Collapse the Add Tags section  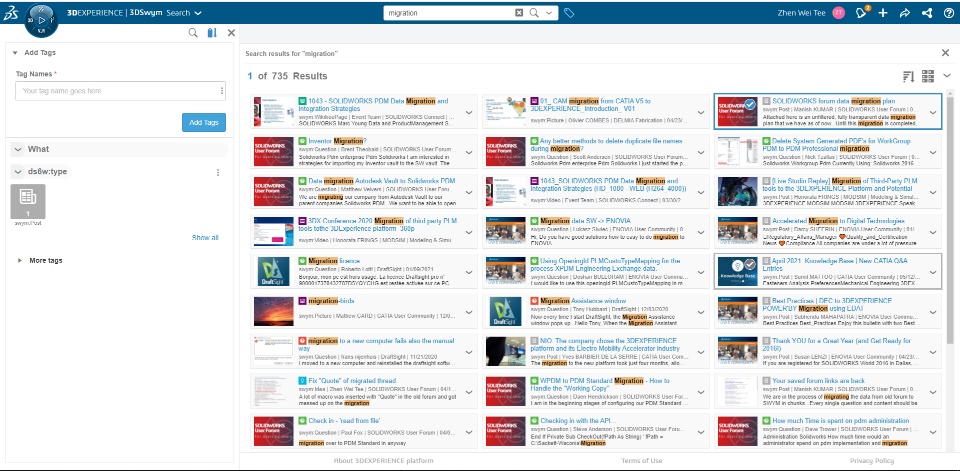[x=15, y=53]
